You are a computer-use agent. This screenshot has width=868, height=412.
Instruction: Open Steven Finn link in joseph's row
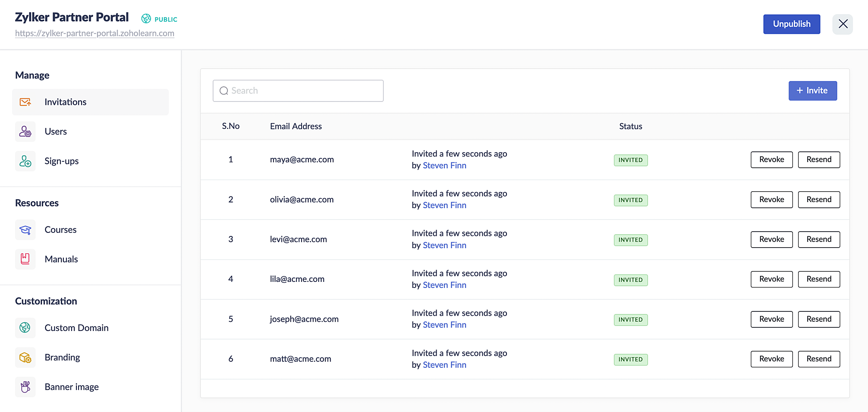[x=444, y=325]
